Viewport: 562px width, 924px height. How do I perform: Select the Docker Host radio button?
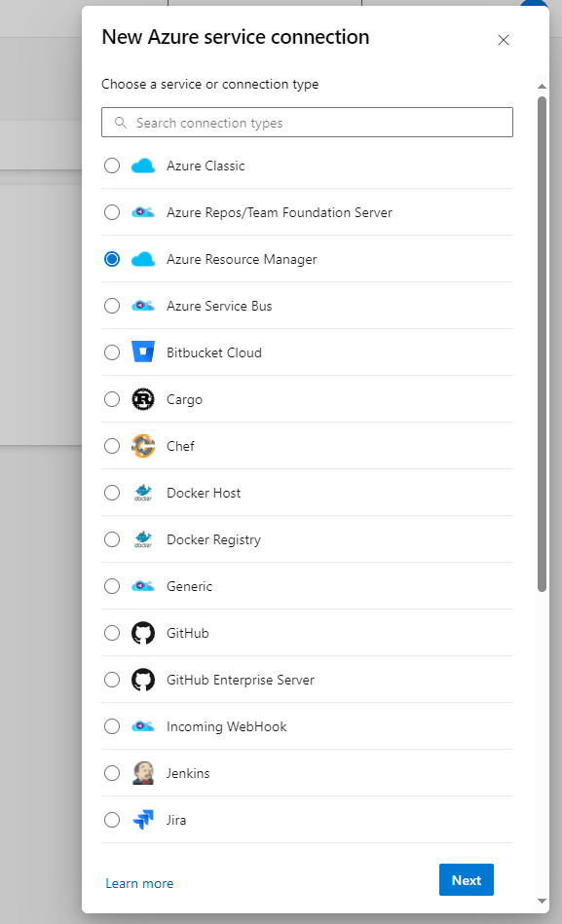[x=112, y=493]
